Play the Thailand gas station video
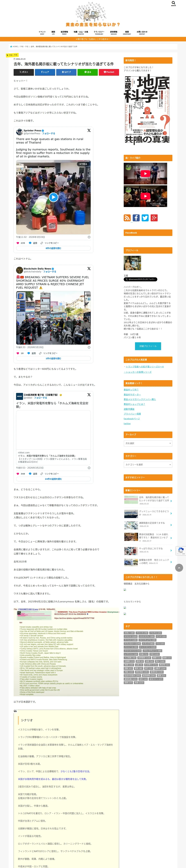The height and width of the screenshot is (868, 186). [53, 197]
